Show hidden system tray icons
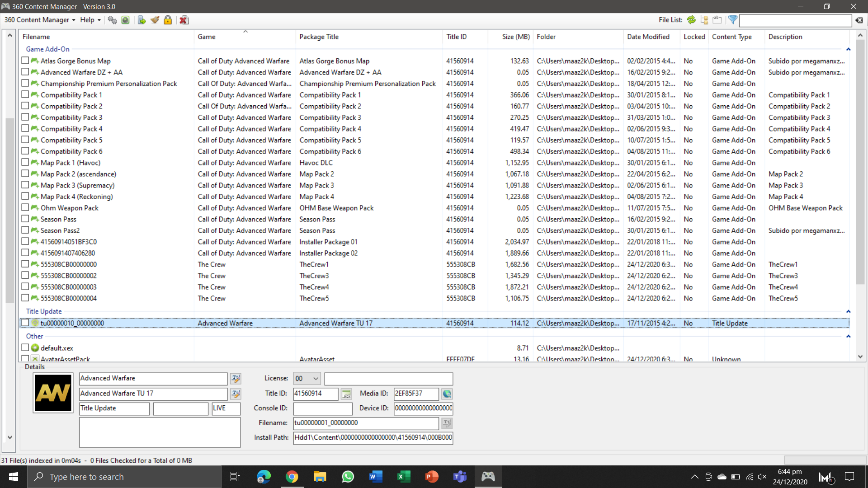The image size is (868, 488). point(694,477)
